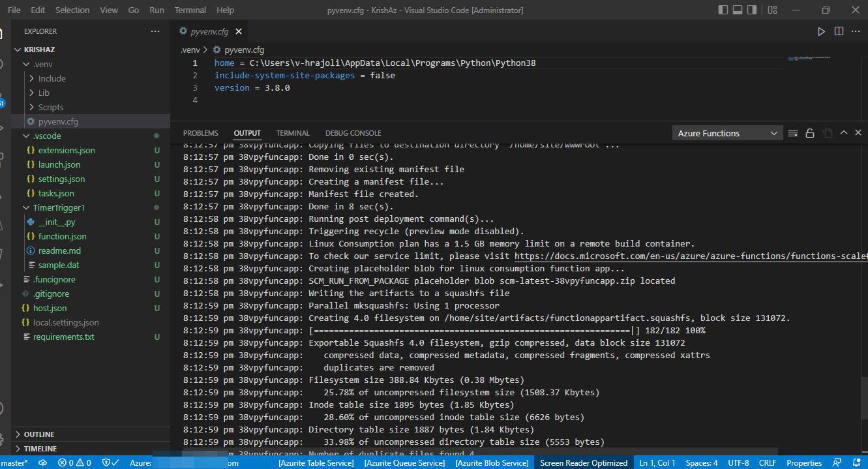Change file encoding UTF-8
Image resolution: width=868 pixels, height=469 pixels.
coord(738,462)
